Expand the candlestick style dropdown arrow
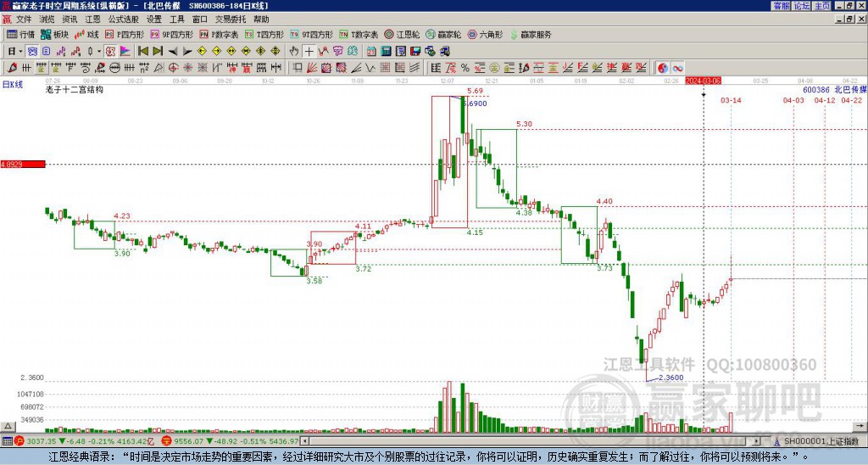The width and height of the screenshot is (868, 465). (99, 52)
